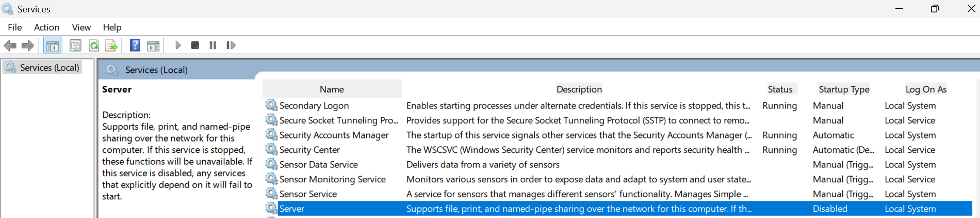Image resolution: width=980 pixels, height=218 pixels.
Task: Click the Status column header
Action: (780, 89)
